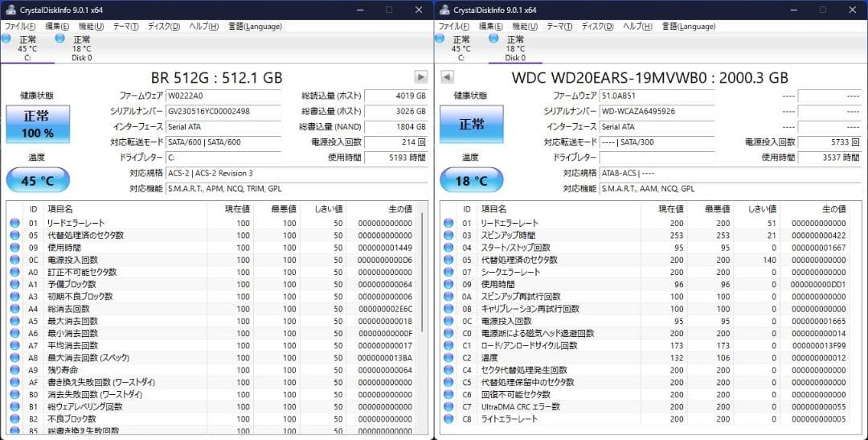The height and width of the screenshot is (440, 868).
Task: Open 編集(E) menu in left window
Action: tap(57, 26)
